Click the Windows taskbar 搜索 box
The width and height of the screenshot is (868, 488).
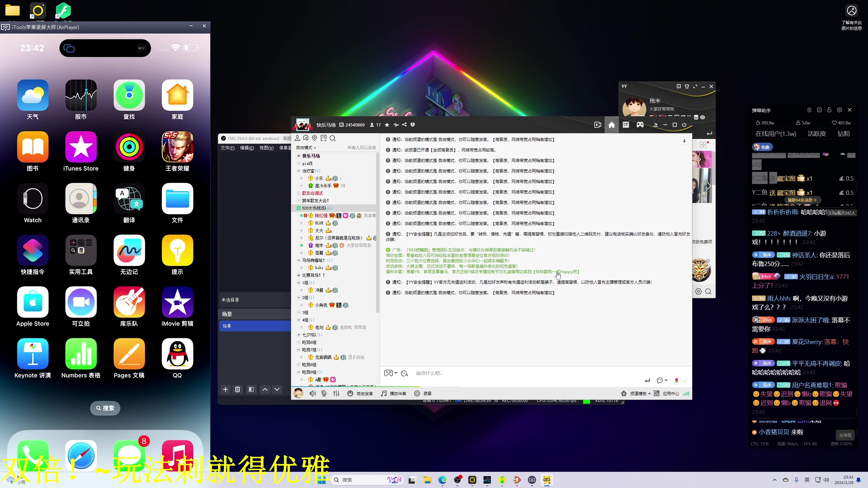tap(367, 480)
